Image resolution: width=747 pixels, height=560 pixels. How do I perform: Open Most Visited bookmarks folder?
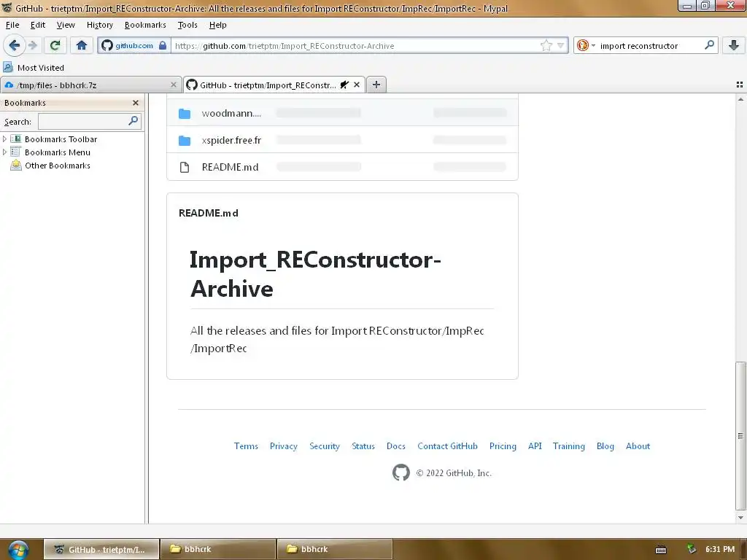point(34,68)
